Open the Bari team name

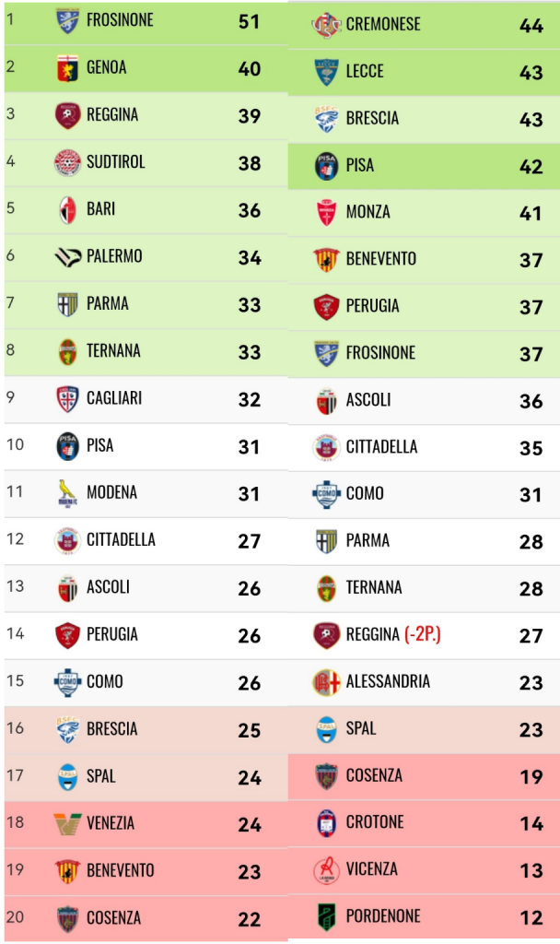(x=101, y=209)
